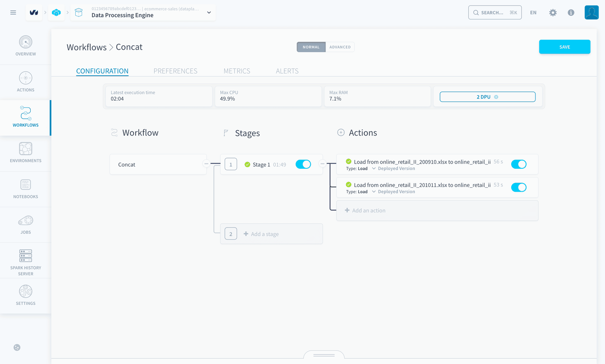This screenshot has height=364, width=605.
Task: Switch to the Preferences tab
Action: click(x=175, y=71)
